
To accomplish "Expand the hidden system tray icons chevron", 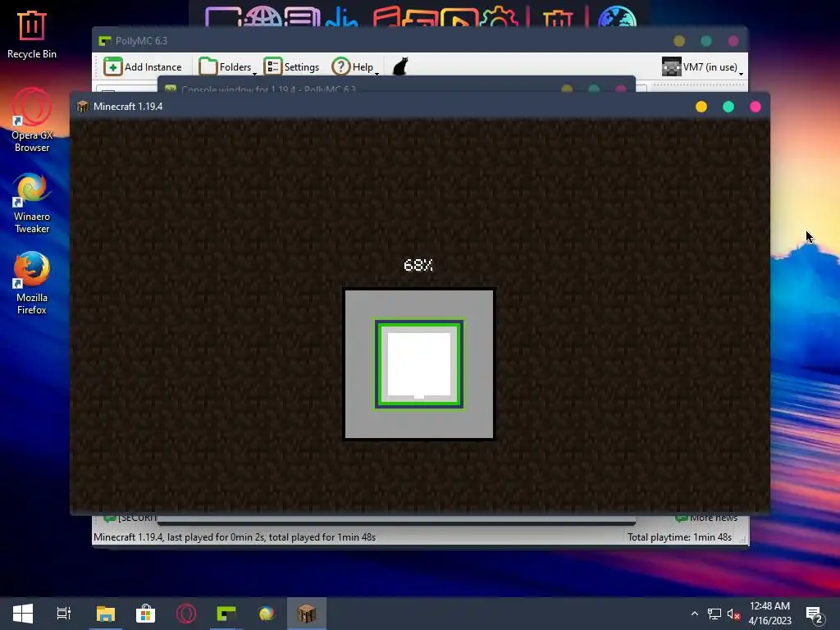I will coord(694,614).
